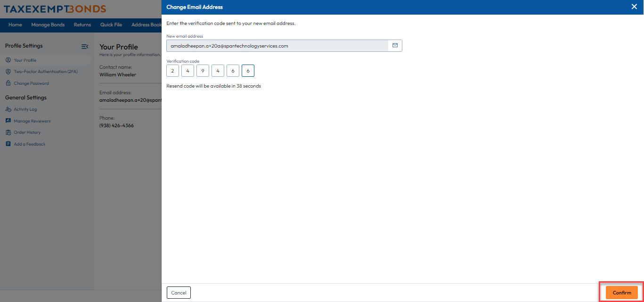This screenshot has height=302, width=644.
Task: Collapse the Profile Settings sidebar
Action: 85,46
